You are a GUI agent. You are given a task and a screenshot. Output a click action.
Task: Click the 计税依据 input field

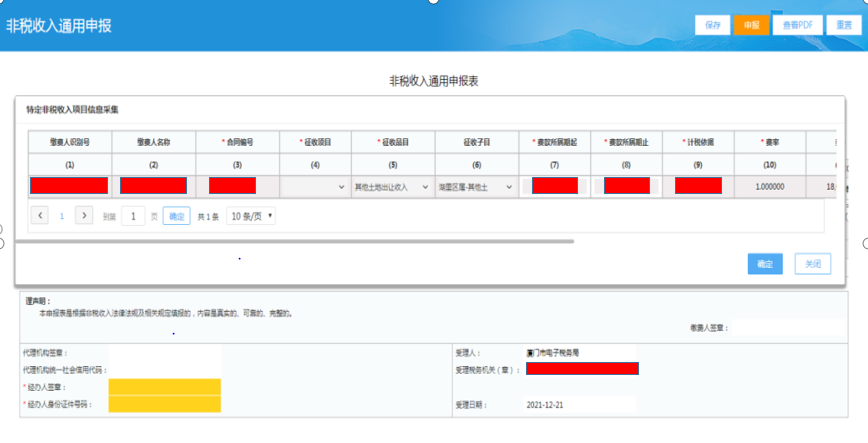698,186
